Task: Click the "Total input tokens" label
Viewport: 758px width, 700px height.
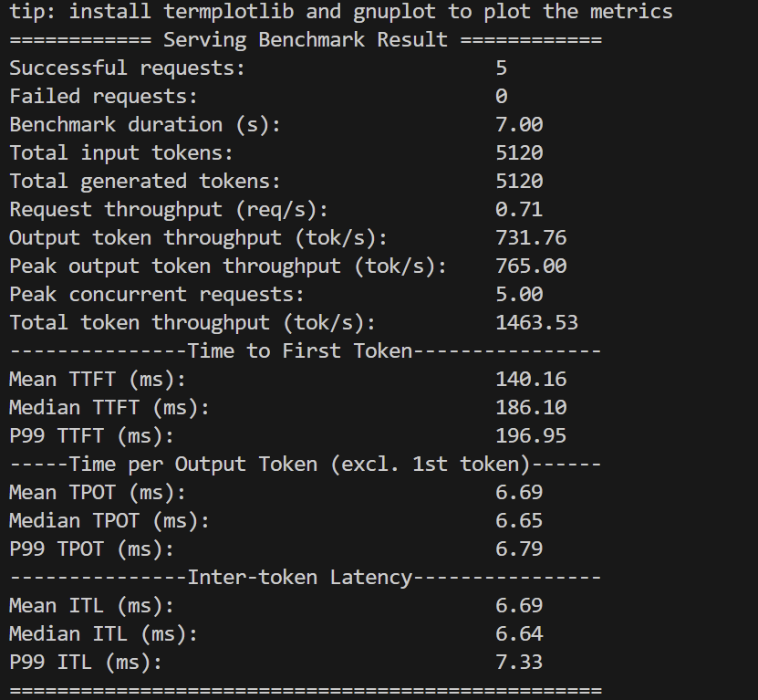Action: pyautogui.click(x=121, y=153)
